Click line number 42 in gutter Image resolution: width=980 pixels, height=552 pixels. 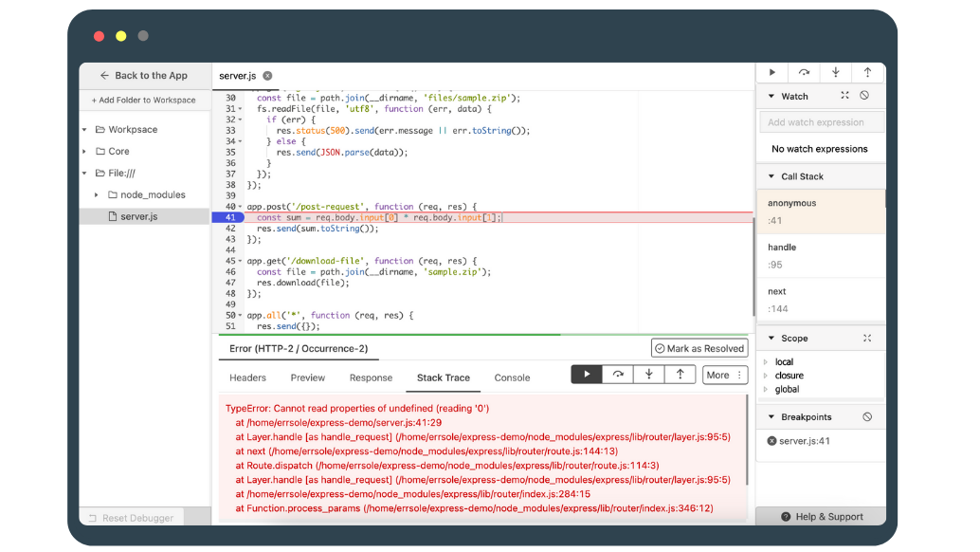tap(230, 229)
